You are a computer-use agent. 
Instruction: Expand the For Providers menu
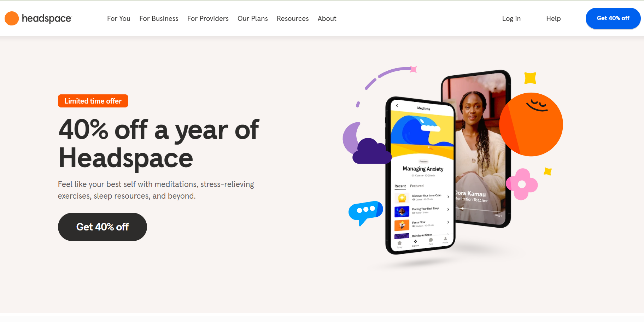click(208, 18)
